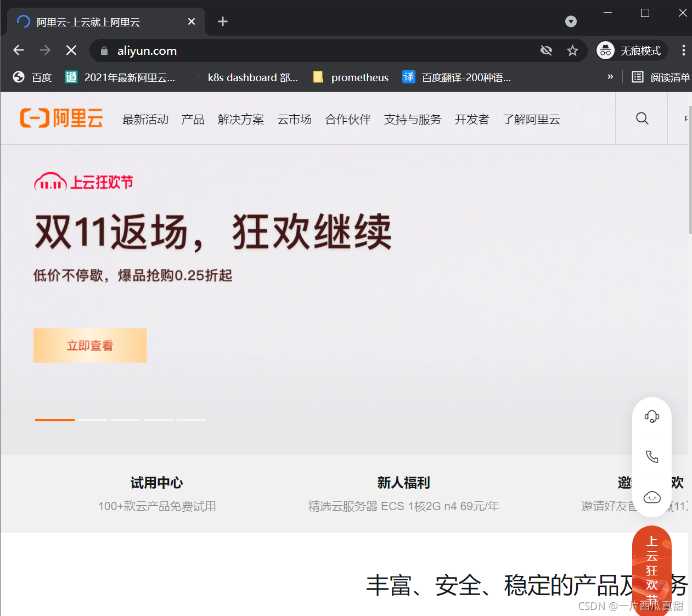This screenshot has height=616, width=692.
Task: Open the 解决方案 menu
Action: (x=241, y=119)
